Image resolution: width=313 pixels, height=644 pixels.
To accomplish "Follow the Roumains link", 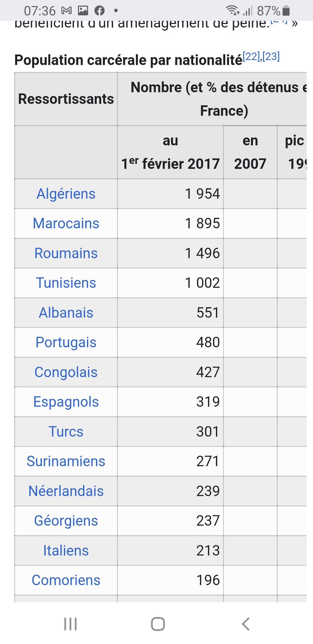I will point(66,253).
